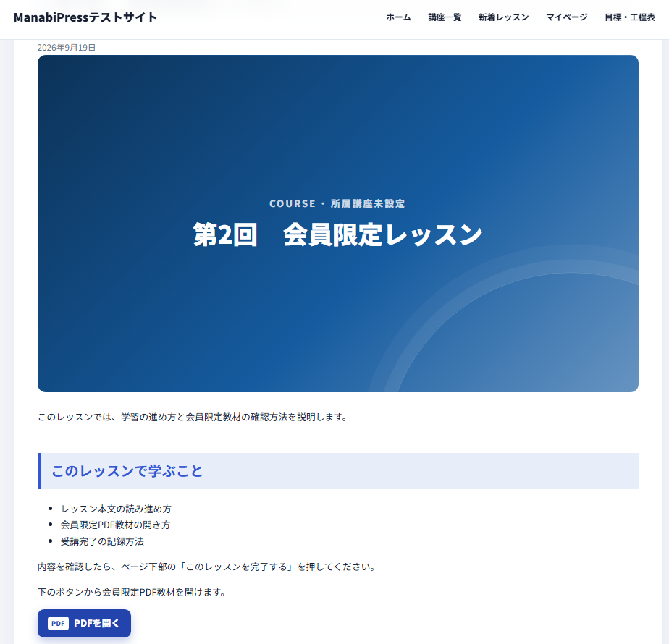Open the マイページ menu item
669x644 pixels.
(x=567, y=17)
